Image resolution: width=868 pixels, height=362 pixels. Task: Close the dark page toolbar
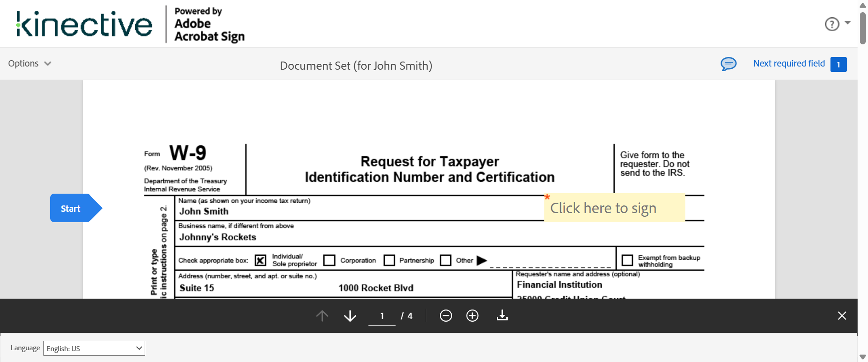click(842, 316)
